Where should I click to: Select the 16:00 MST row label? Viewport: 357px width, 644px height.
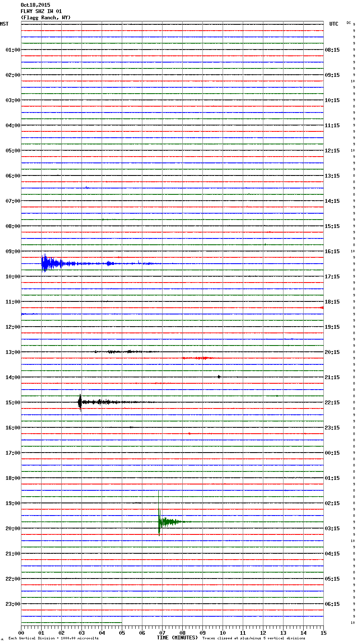[13, 428]
